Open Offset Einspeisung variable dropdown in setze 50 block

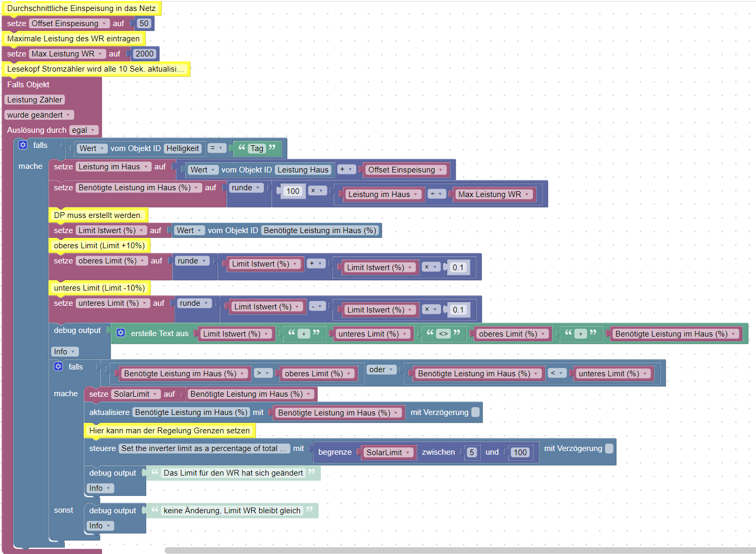[x=69, y=24]
